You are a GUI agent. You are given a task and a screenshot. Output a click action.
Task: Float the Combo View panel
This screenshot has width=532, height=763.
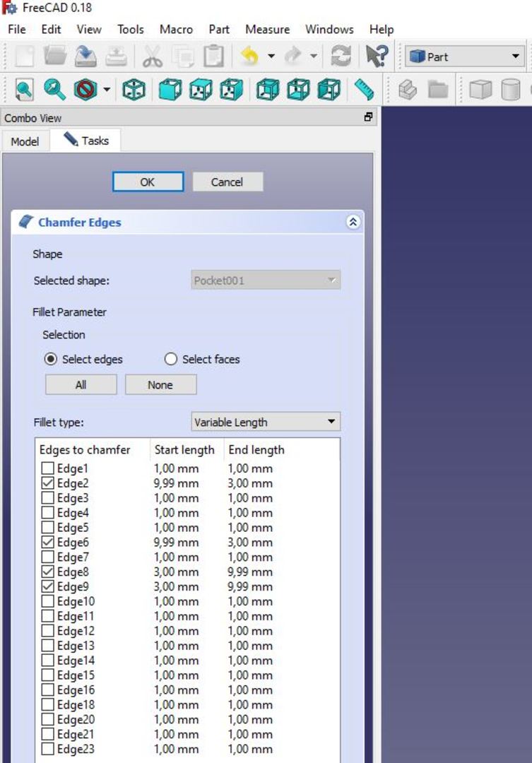click(369, 117)
